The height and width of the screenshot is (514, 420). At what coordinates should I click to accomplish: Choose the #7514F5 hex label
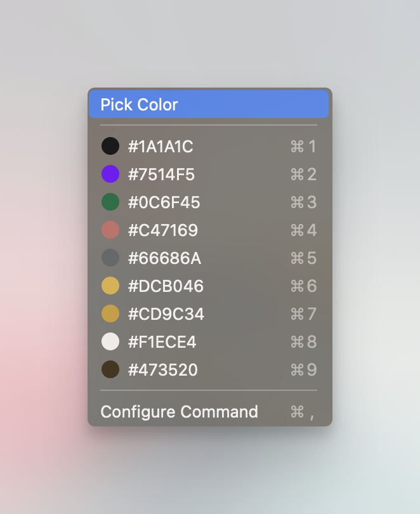coord(161,174)
